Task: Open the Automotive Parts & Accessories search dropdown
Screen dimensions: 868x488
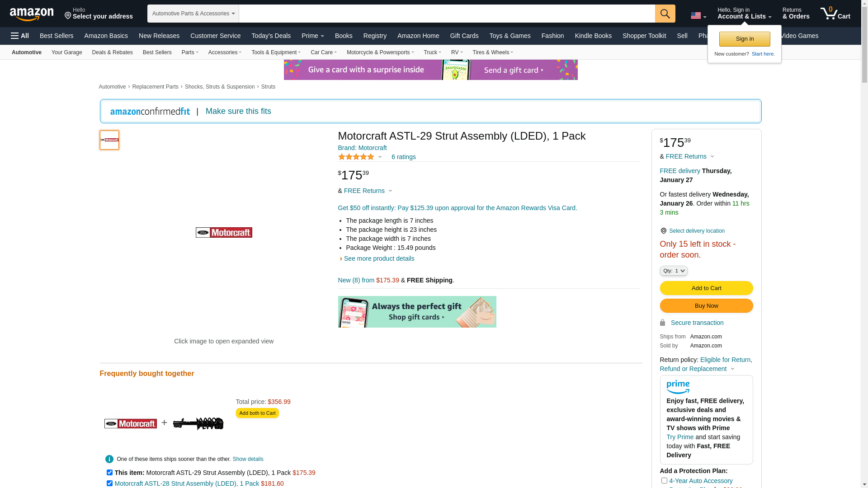Action: coord(193,14)
